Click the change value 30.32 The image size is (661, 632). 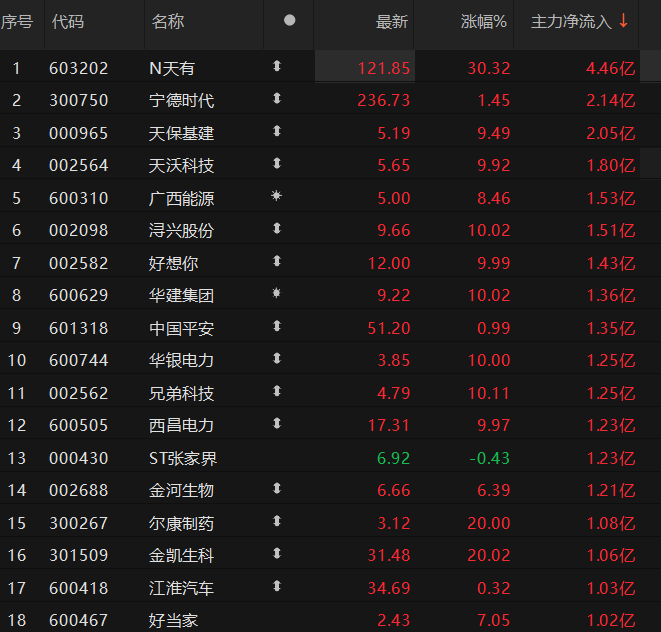489,68
